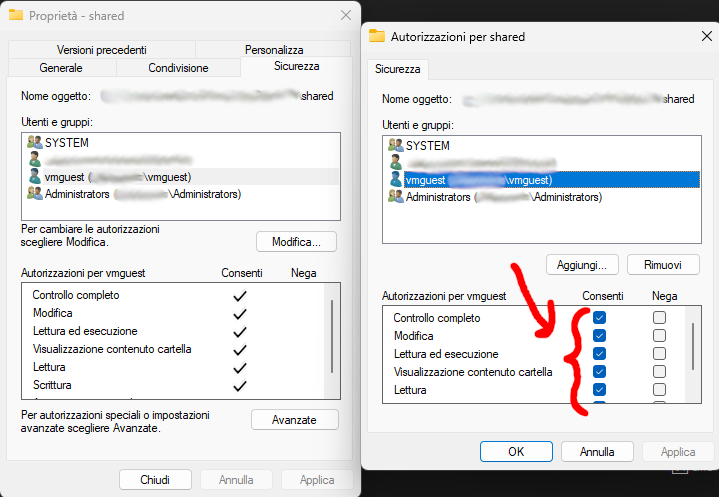Viewport: 719px width, 497px height.
Task: Click the Avanzate button
Action: (294, 420)
